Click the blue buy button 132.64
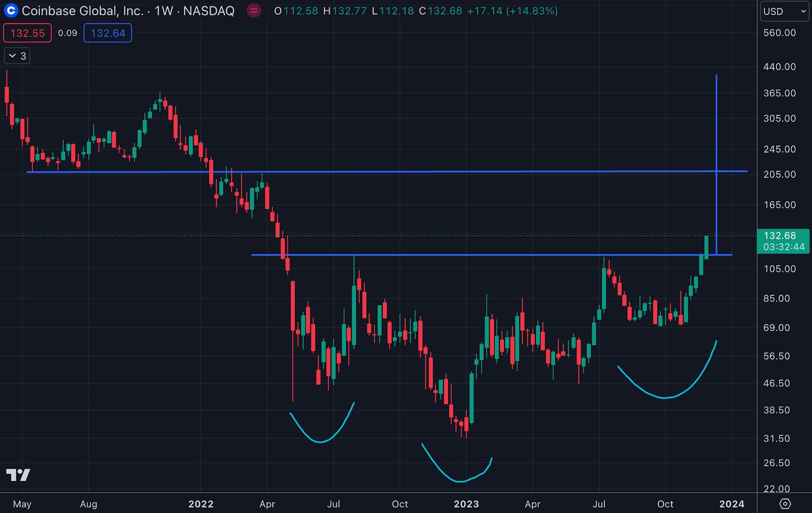The width and height of the screenshot is (812, 513). tap(107, 33)
